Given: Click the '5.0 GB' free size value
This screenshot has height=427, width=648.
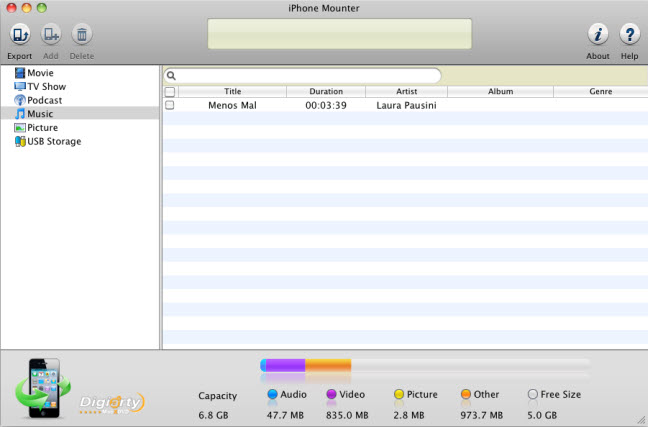Looking at the screenshot, I should click(x=542, y=415).
